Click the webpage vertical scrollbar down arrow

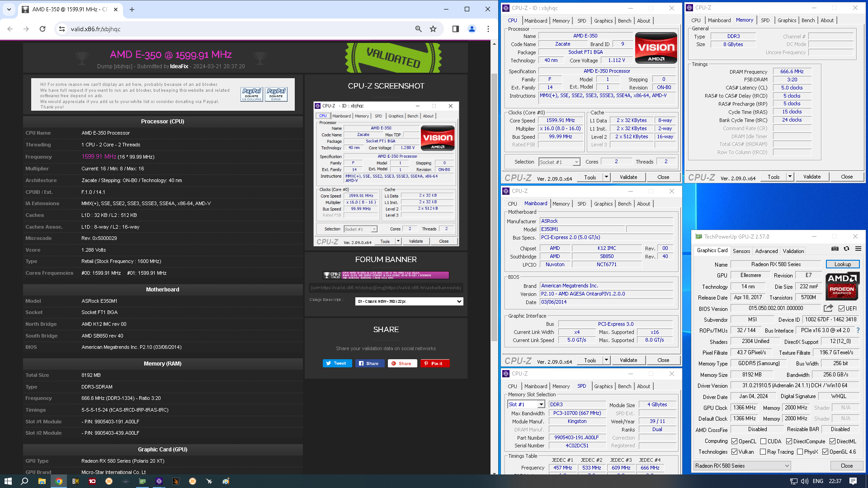pos(494,473)
